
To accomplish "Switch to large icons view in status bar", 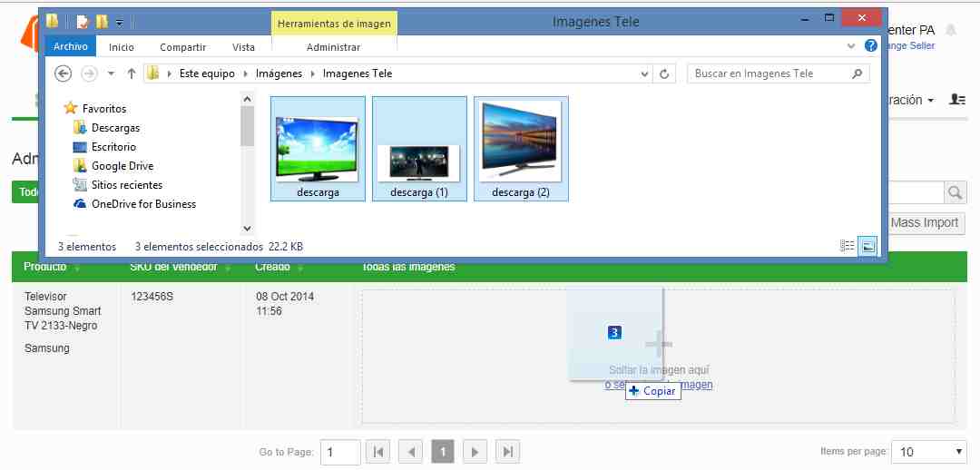I will [x=867, y=246].
